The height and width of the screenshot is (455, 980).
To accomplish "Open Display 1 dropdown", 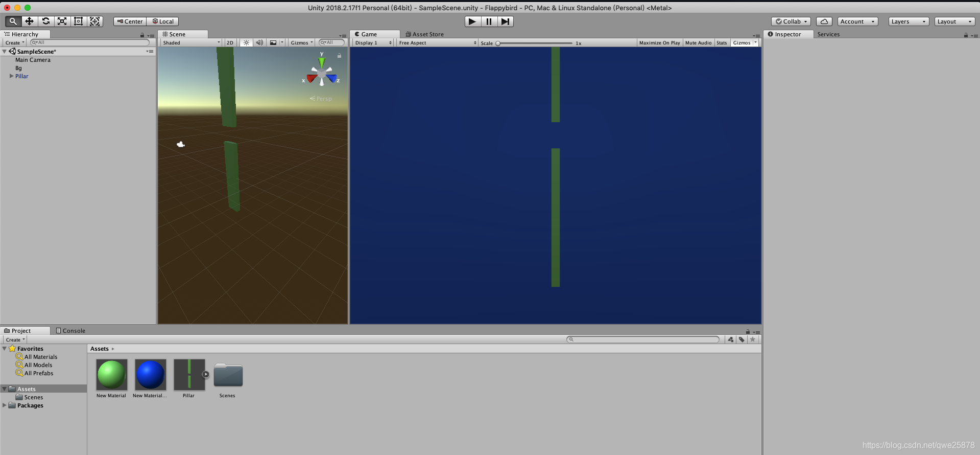I will 373,43.
